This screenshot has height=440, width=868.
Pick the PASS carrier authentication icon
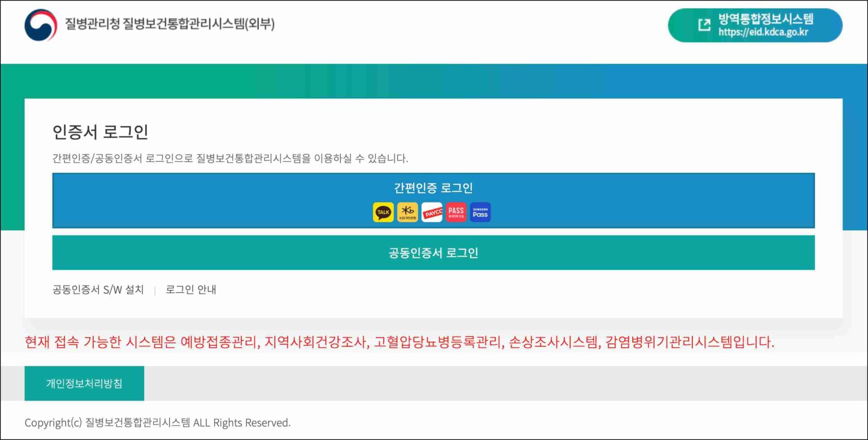click(x=456, y=212)
